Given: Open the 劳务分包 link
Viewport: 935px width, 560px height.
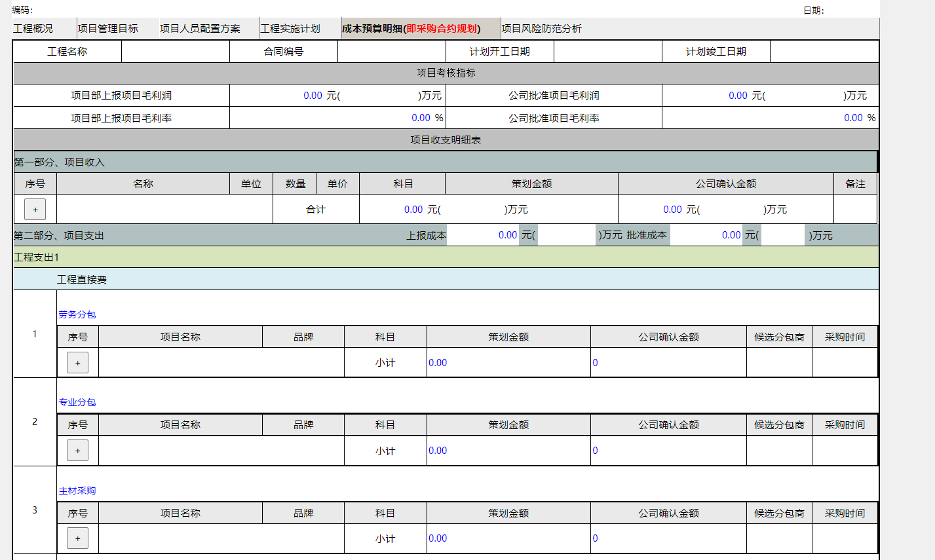Looking at the screenshot, I should tap(77, 314).
